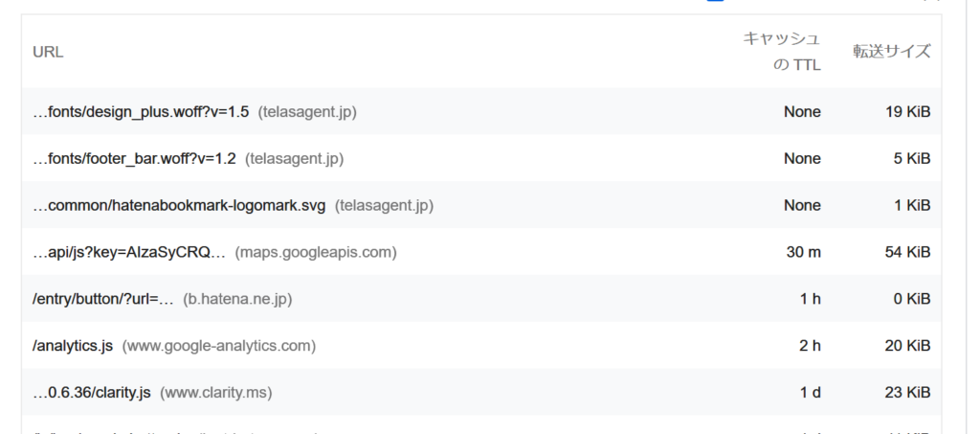The width and height of the screenshot is (980, 434).
Task: Open the clarity.js URL link
Action: pyautogui.click(x=91, y=393)
